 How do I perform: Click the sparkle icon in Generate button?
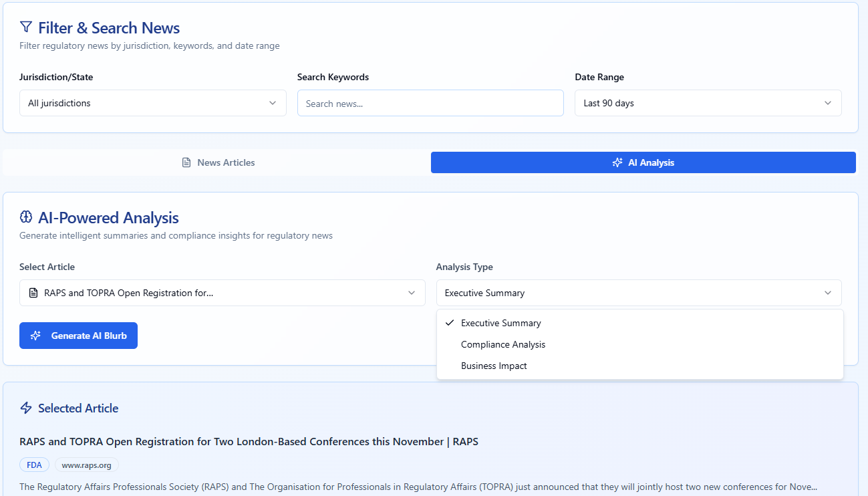(x=36, y=336)
